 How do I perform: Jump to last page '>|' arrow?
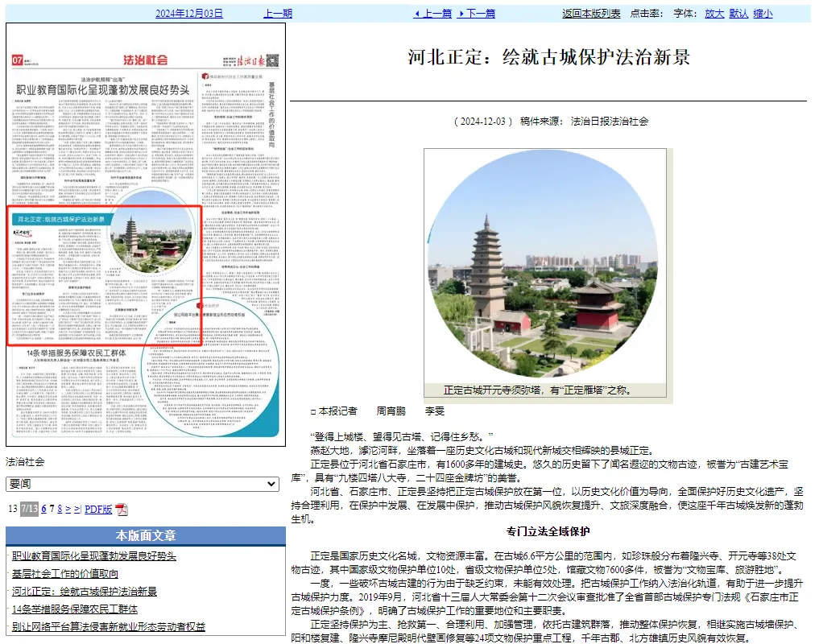pos(78,509)
